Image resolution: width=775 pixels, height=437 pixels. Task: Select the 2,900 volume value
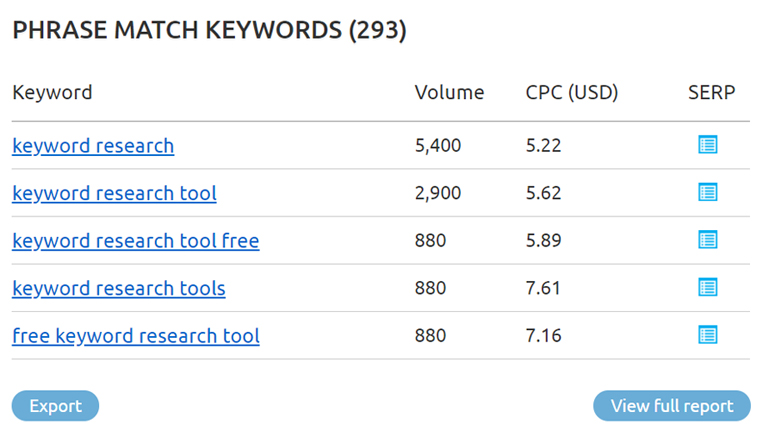[438, 193]
